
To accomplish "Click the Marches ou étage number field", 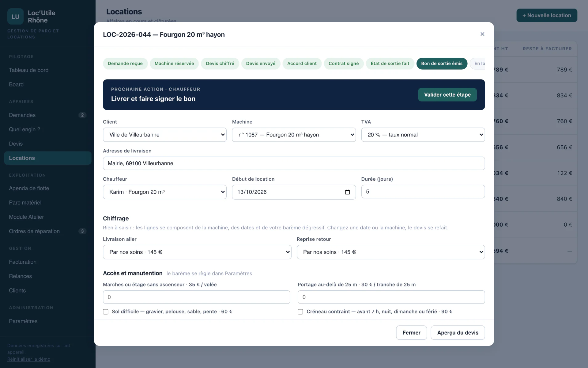I will tap(197, 297).
